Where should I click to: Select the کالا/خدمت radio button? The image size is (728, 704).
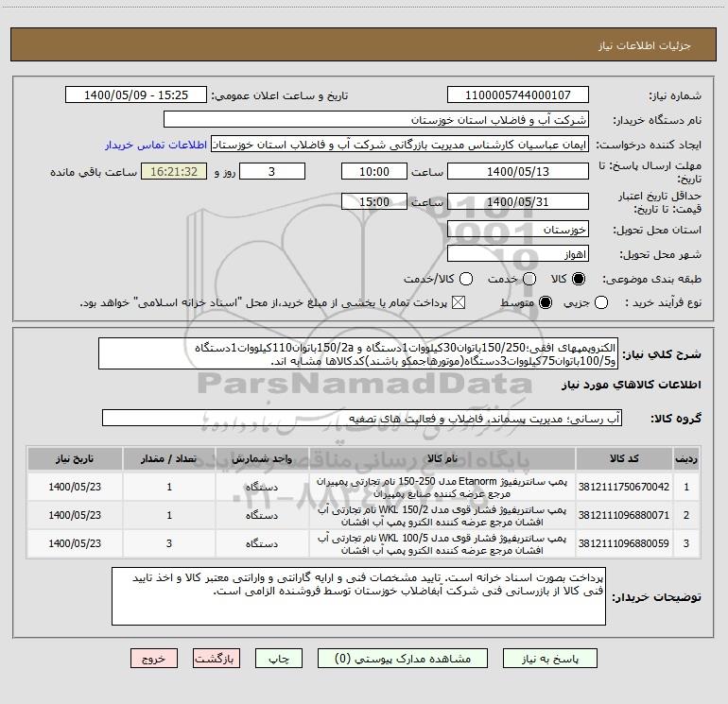click(x=466, y=279)
